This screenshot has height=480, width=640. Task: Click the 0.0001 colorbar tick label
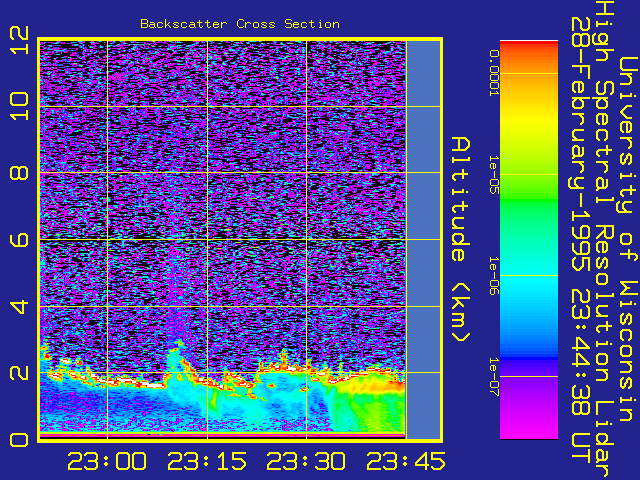[494, 73]
